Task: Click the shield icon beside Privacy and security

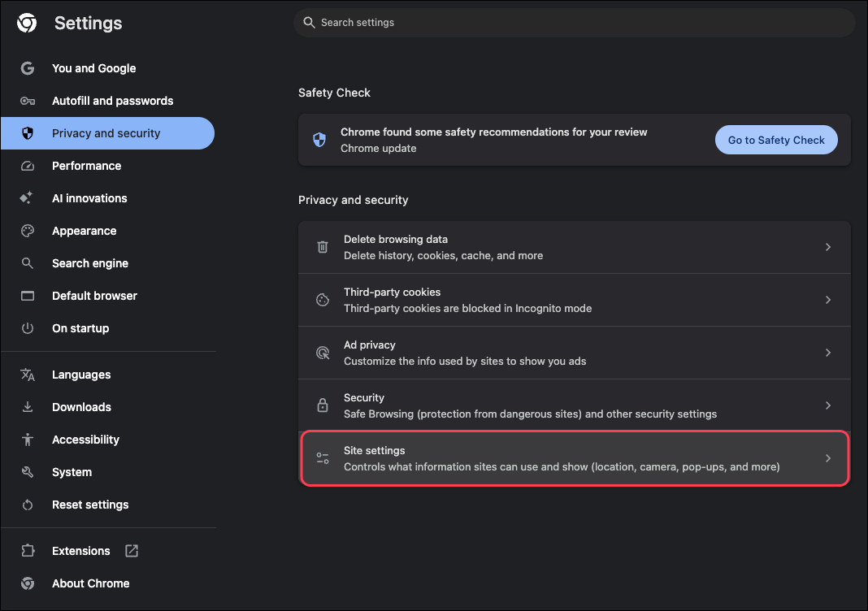Action: point(27,133)
